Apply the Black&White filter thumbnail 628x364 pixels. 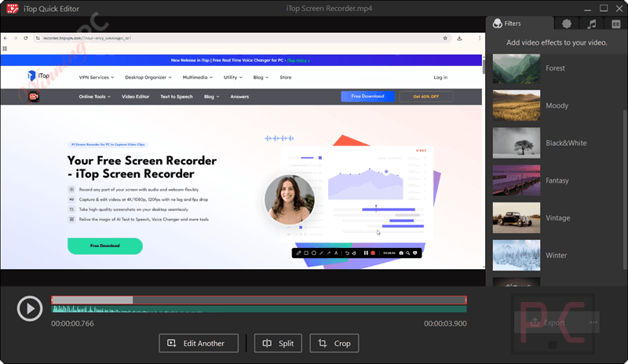(517, 143)
